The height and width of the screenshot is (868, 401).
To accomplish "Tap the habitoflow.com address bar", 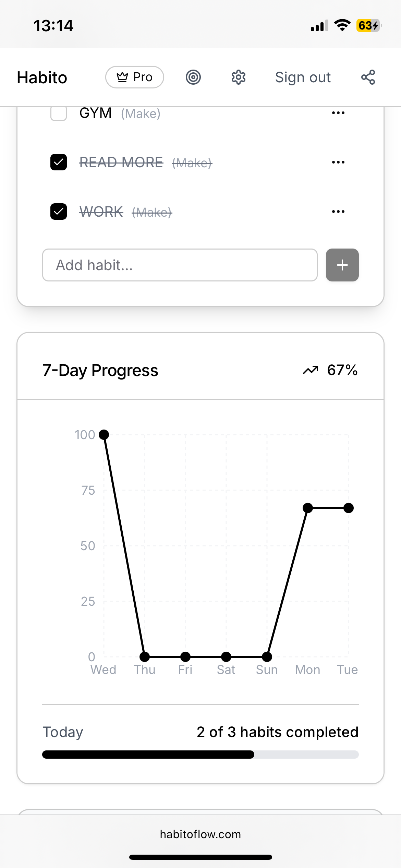I will tap(200, 834).
